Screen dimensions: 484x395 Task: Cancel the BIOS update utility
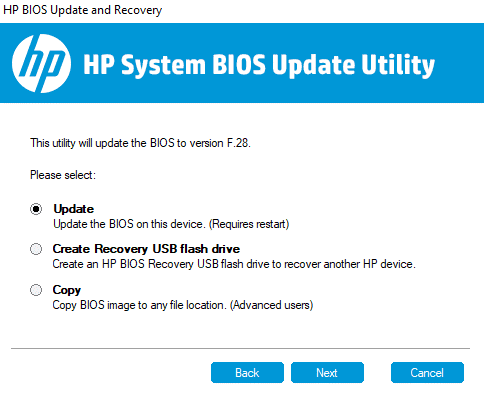click(427, 372)
